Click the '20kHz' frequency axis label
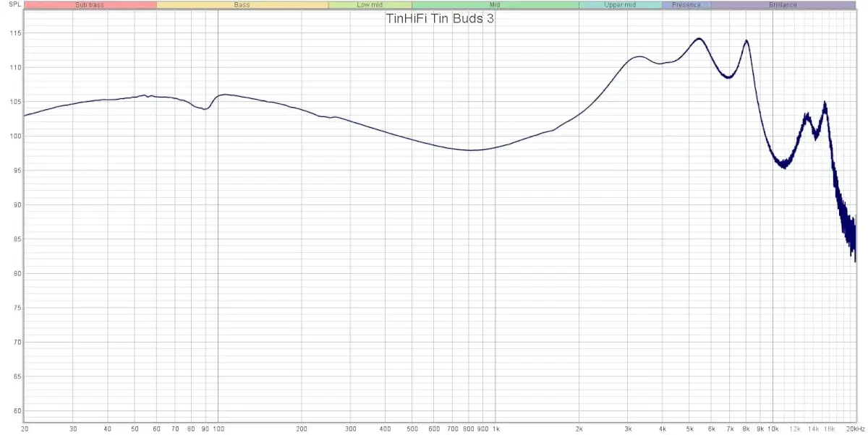Screen dimensions: 868x435 click(854, 428)
